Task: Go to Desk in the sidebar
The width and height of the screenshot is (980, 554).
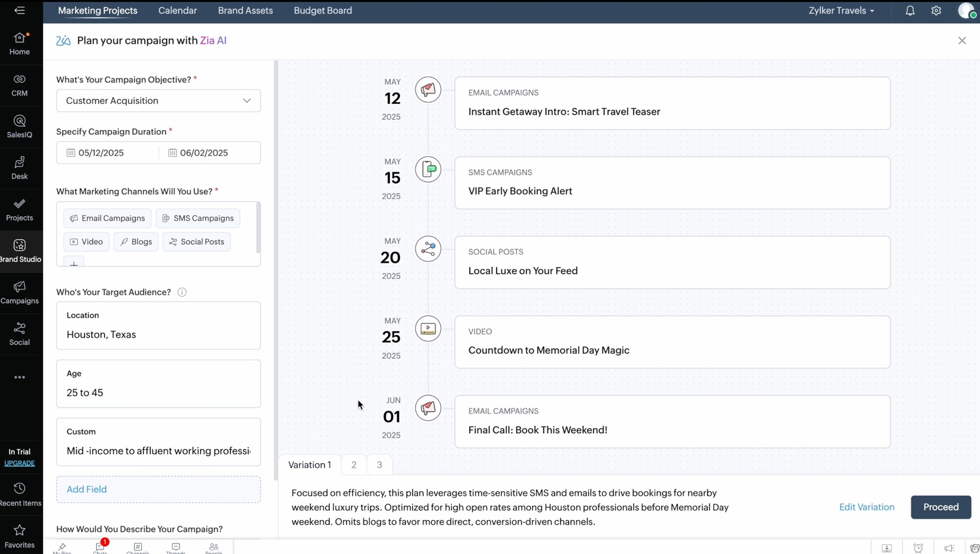Action: tap(20, 168)
